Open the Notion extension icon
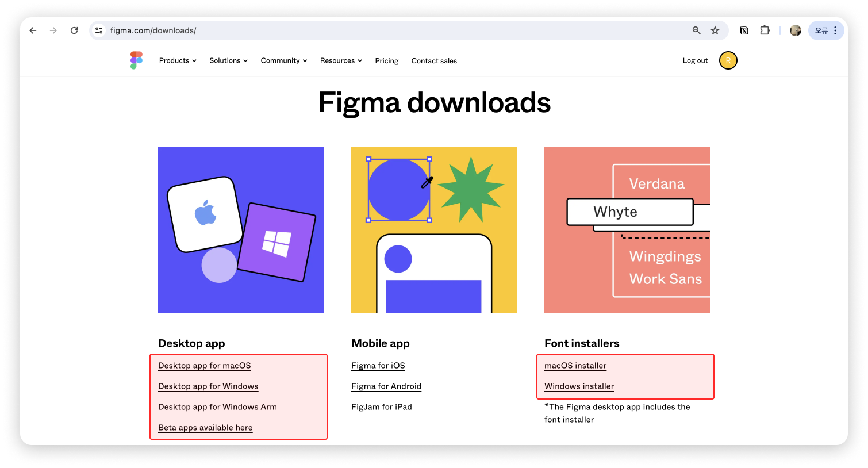The height and width of the screenshot is (468, 868). pyautogui.click(x=744, y=30)
